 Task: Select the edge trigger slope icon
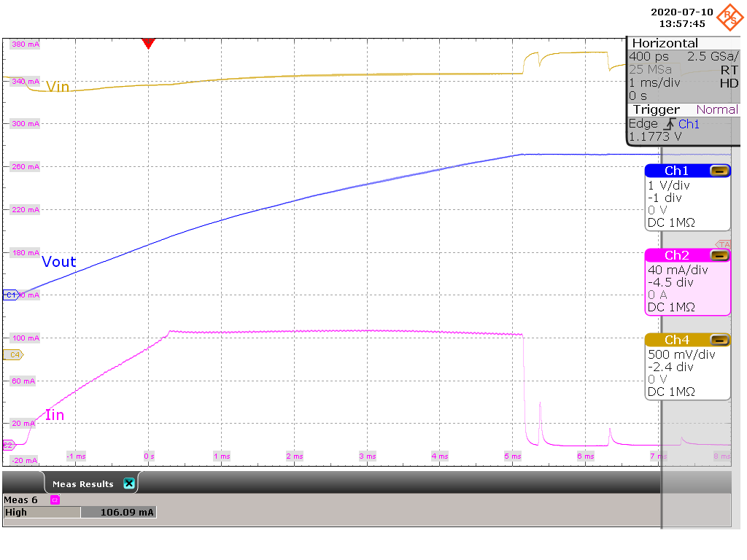coord(669,124)
